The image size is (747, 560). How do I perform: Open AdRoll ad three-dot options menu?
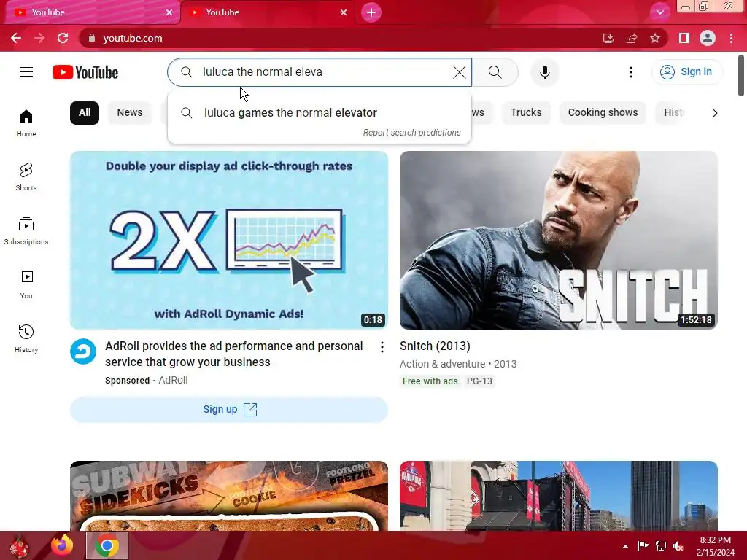(x=382, y=348)
